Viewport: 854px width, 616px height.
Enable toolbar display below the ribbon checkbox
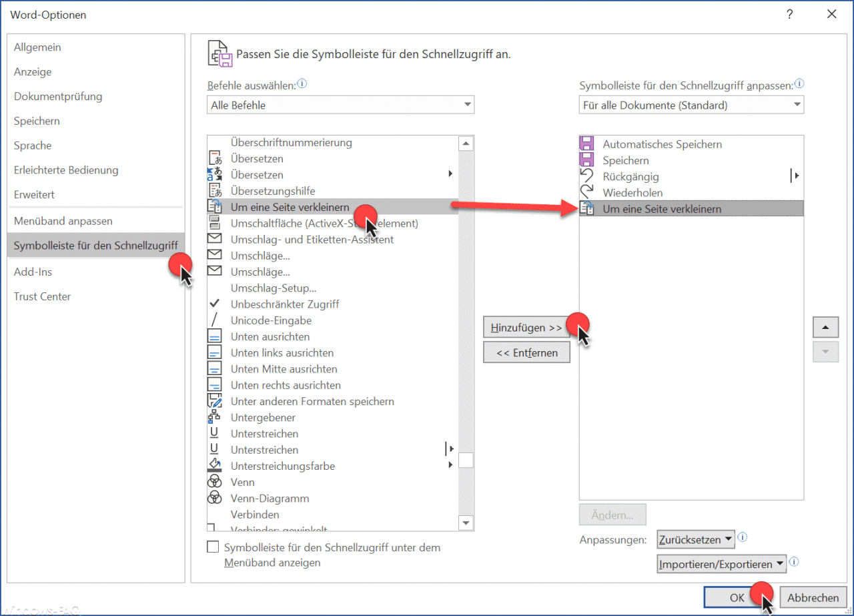(213, 547)
